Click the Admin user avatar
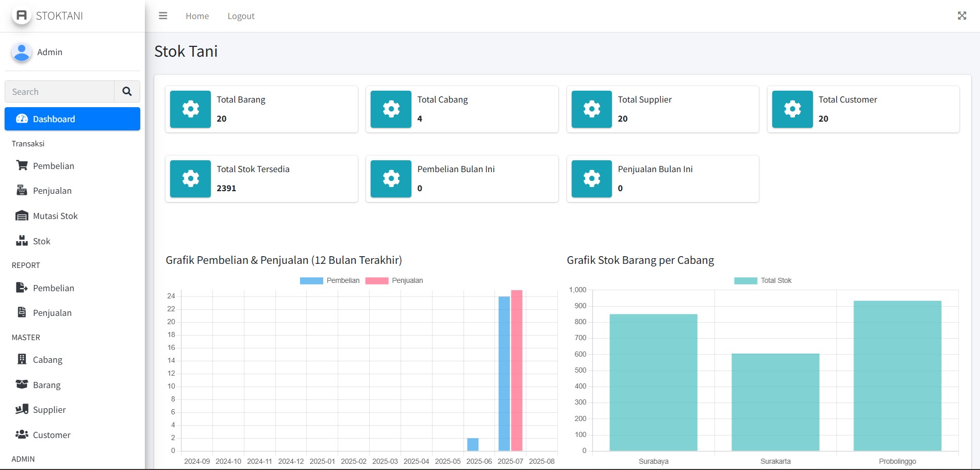The image size is (980, 470). 22,52
